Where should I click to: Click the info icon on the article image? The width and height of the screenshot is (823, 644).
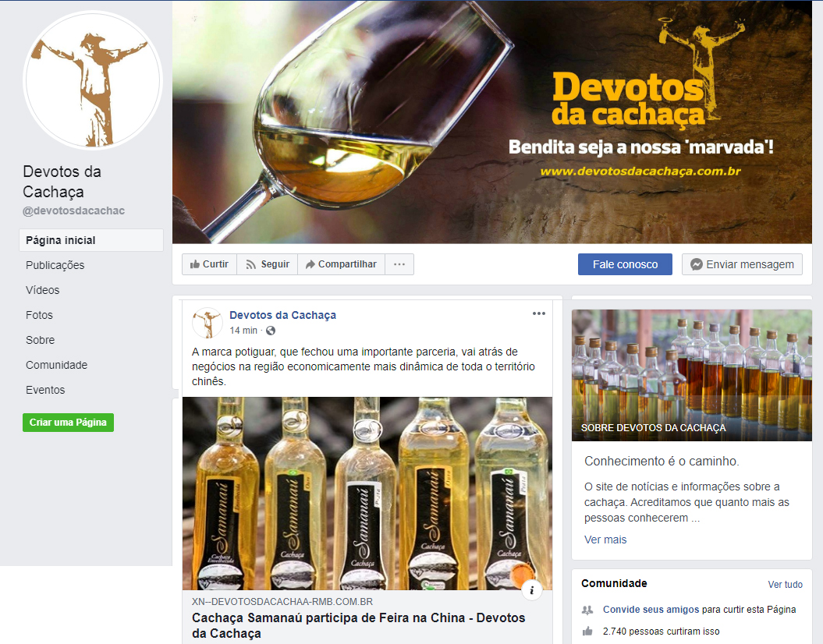(532, 589)
